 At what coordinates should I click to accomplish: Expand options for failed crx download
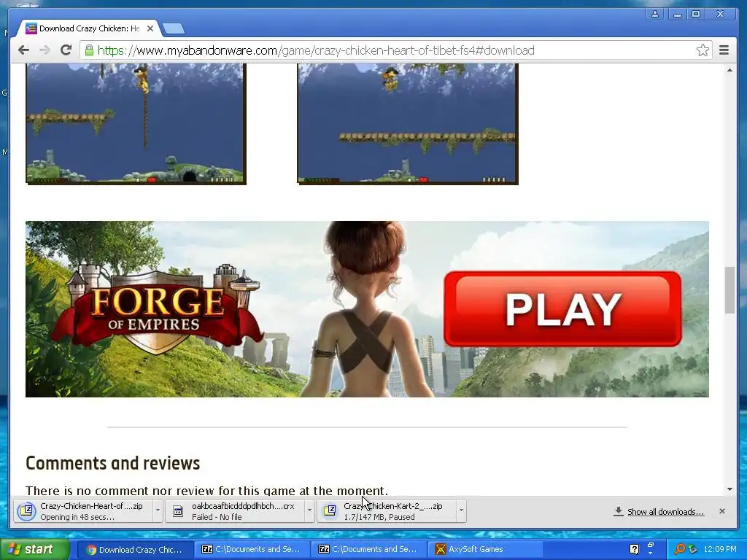click(309, 511)
